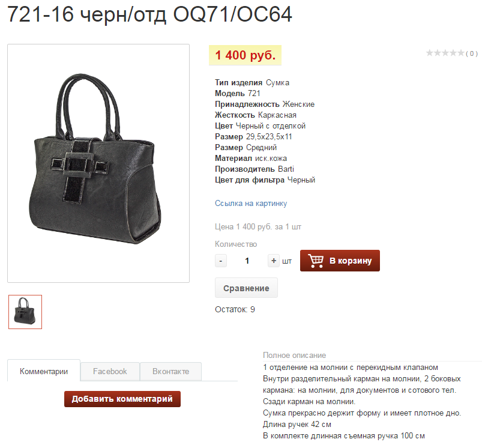This screenshot has width=482, height=448.
Task: Click the Сравнение compare button
Action: tap(246, 288)
